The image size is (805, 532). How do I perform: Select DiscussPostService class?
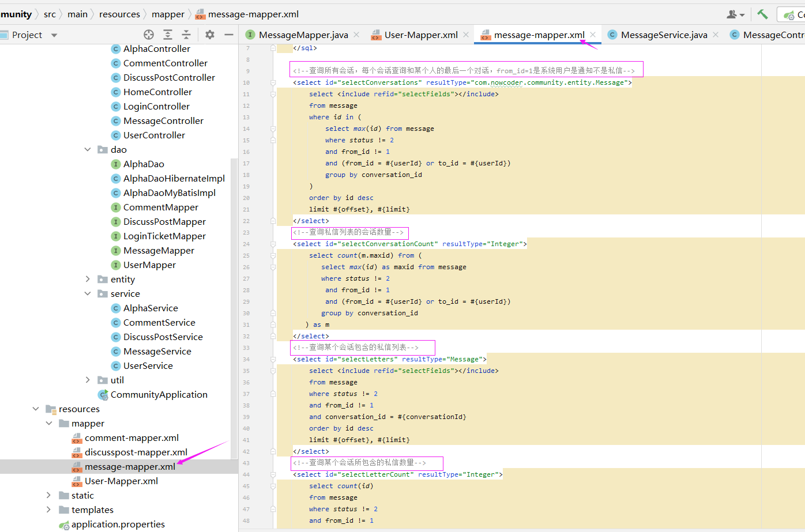click(163, 337)
